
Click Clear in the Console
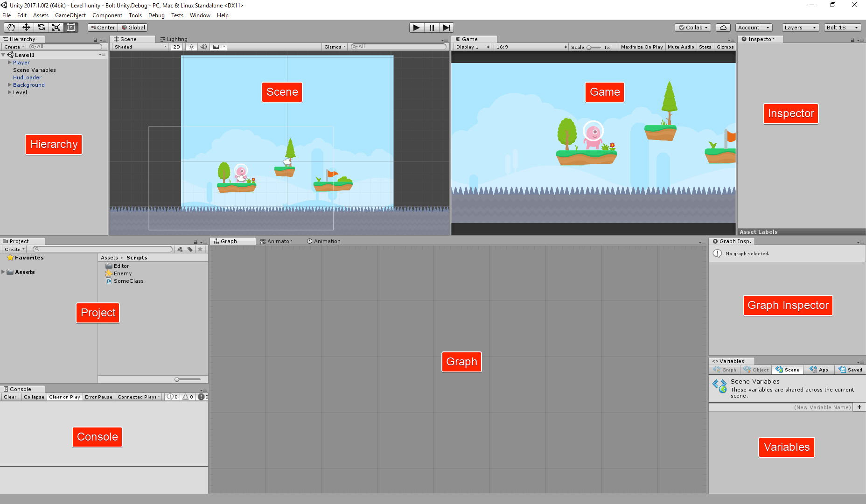(x=10, y=397)
